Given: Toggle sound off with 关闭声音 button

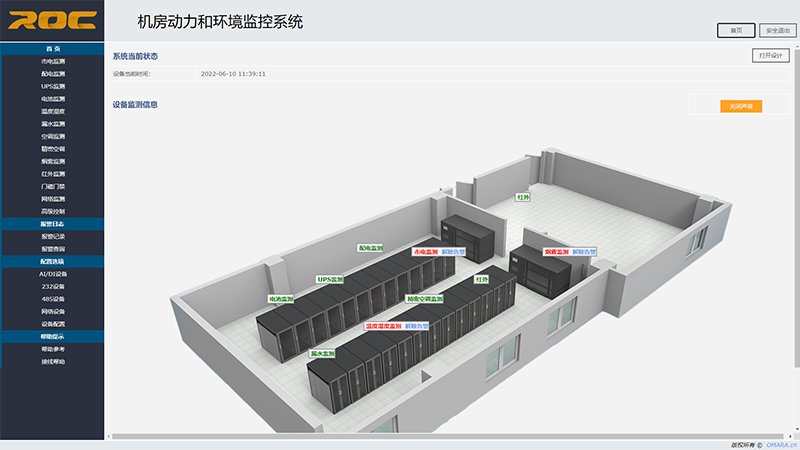Looking at the screenshot, I should pos(741,106).
